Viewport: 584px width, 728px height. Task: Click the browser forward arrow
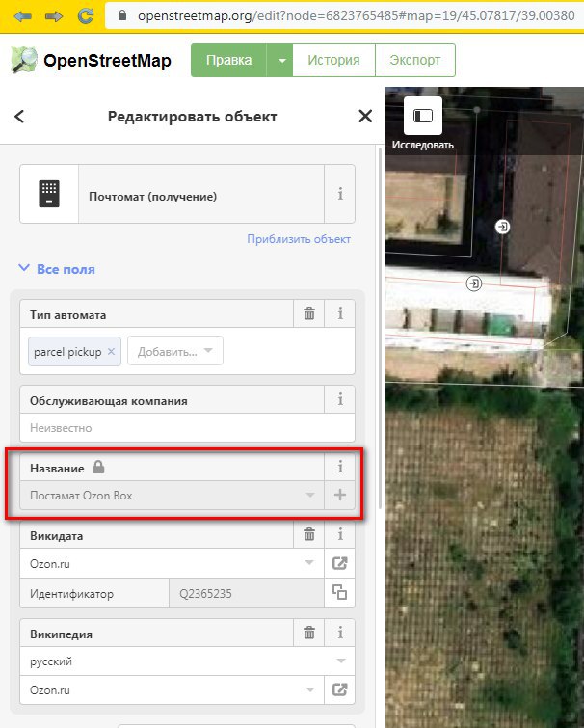(x=54, y=17)
